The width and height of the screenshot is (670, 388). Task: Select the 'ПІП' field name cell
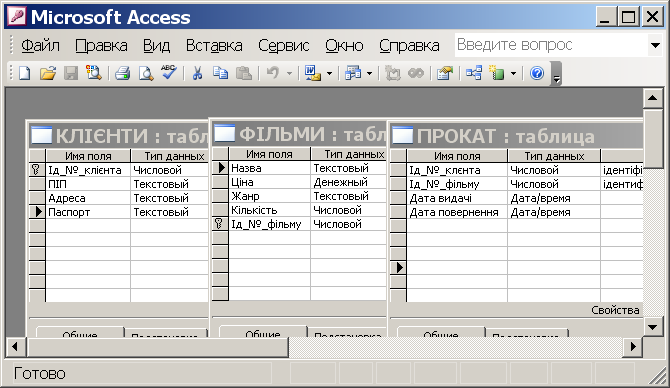point(88,184)
